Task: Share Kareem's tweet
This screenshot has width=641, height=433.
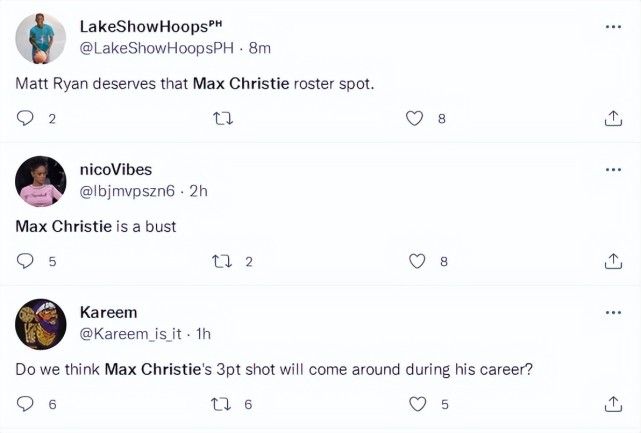Action: [613, 404]
